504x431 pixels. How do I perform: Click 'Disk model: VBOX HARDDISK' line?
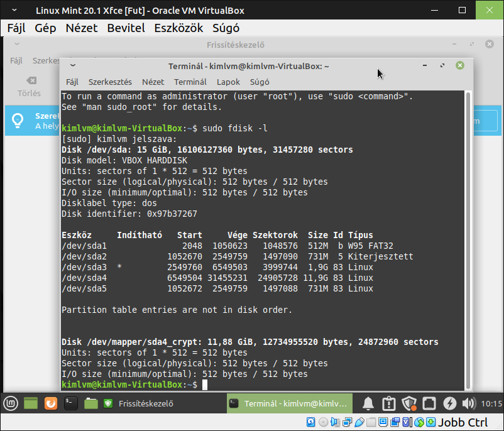click(124, 160)
